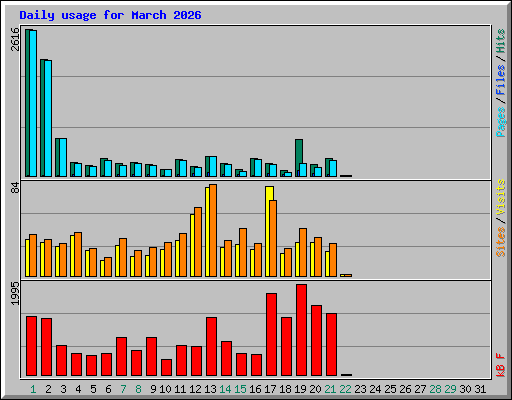The width and height of the screenshot is (512, 400).
Task: Click the 'Pages' legend label
Action: pos(501,122)
